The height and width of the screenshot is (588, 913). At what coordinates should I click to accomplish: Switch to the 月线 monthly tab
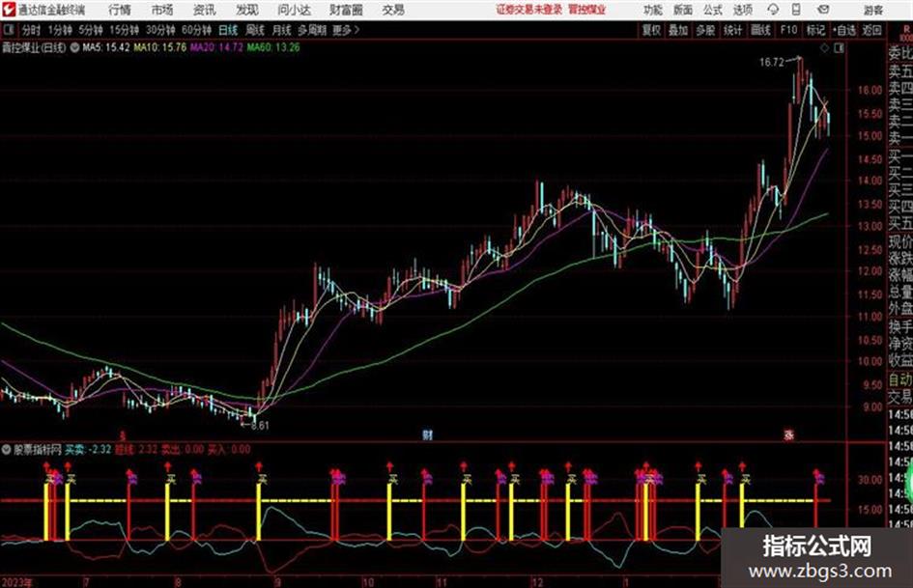coord(282,30)
